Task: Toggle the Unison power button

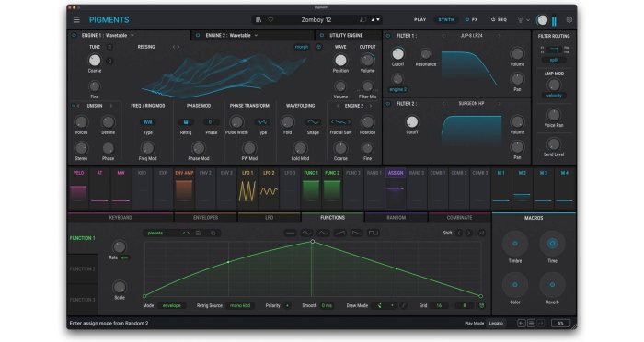Action: (x=73, y=106)
